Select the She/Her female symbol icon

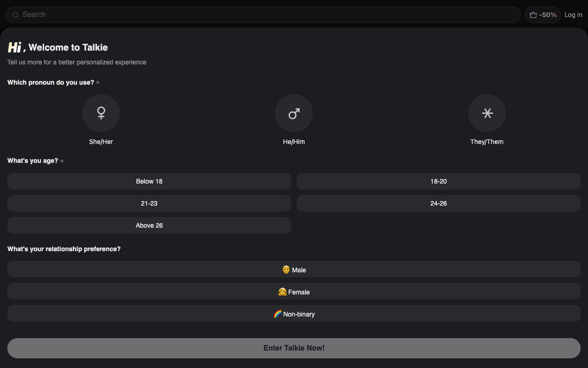[x=101, y=113]
